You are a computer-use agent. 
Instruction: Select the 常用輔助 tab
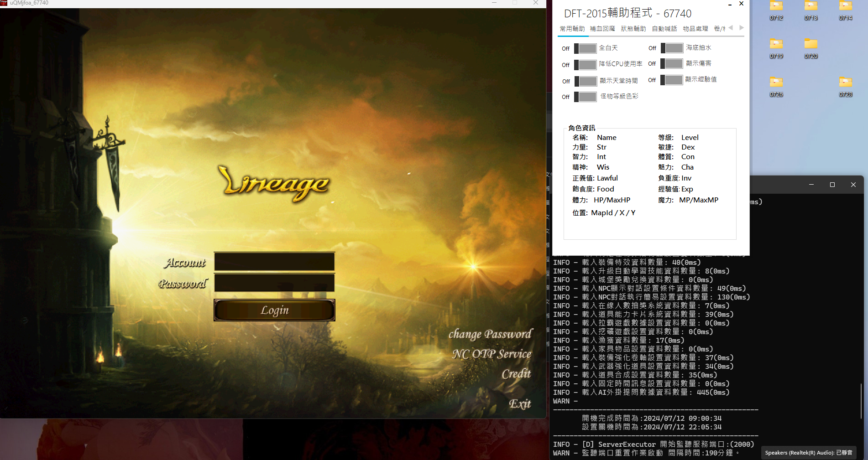pos(572,29)
